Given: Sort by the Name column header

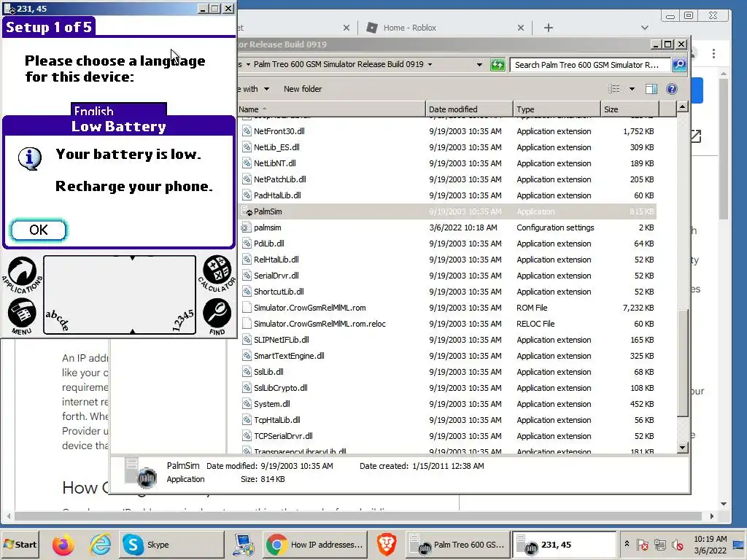Looking at the screenshot, I should (x=332, y=109).
